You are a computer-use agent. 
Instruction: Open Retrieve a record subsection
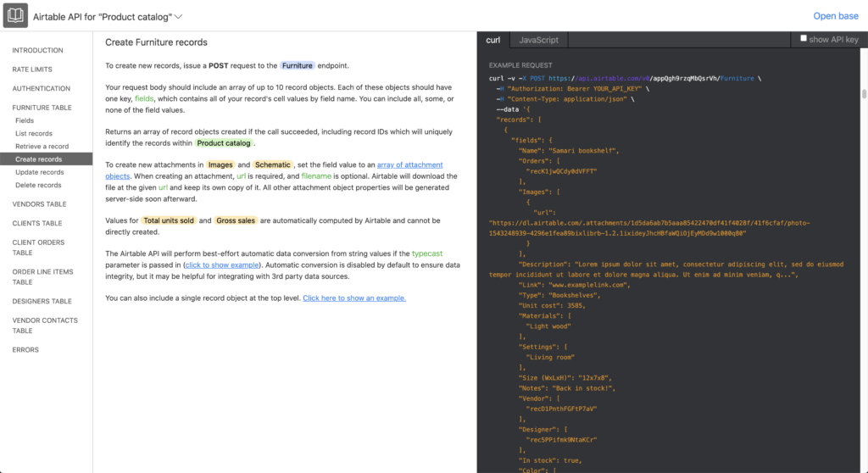tap(42, 146)
